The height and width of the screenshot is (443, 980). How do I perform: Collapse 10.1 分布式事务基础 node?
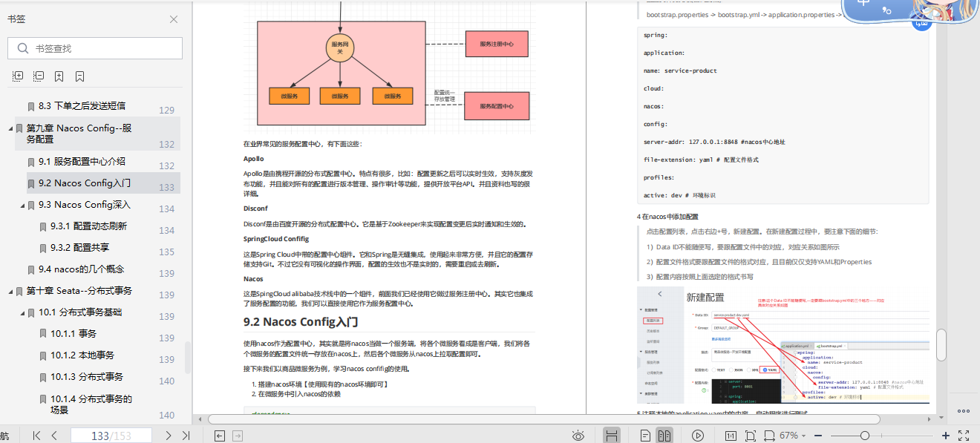coord(22,312)
